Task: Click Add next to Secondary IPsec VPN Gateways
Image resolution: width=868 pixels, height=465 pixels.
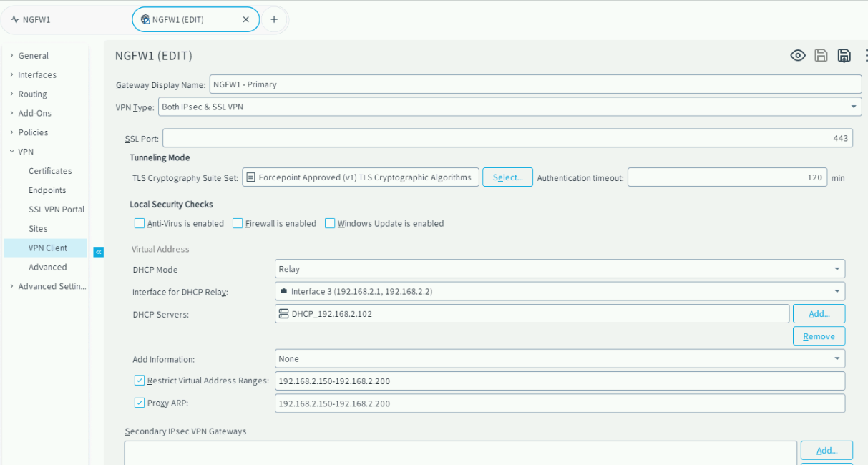Action: click(x=826, y=450)
